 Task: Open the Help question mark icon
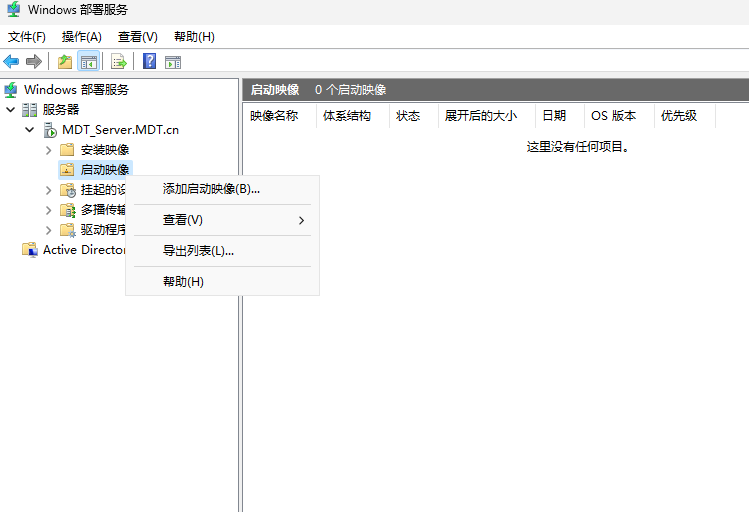150,61
